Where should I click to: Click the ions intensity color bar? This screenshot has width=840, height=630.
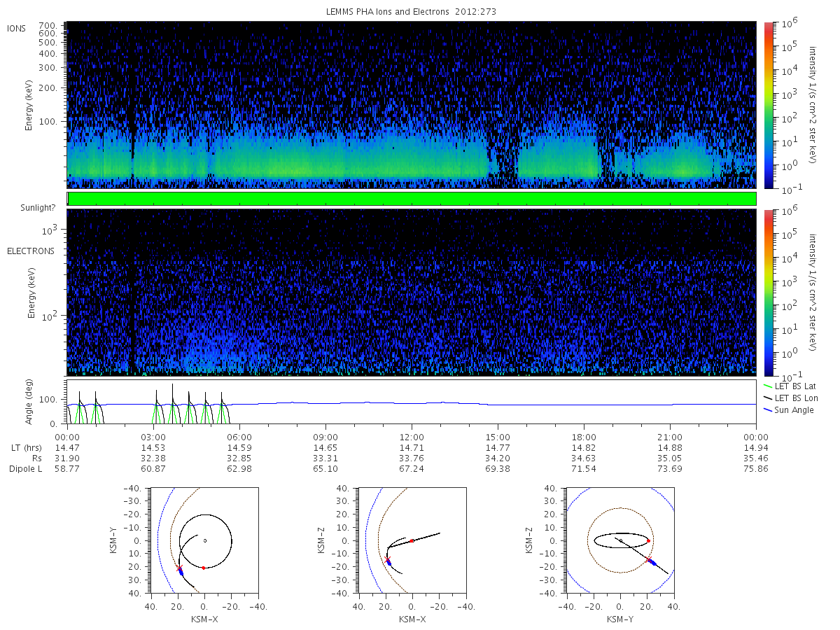click(x=768, y=105)
